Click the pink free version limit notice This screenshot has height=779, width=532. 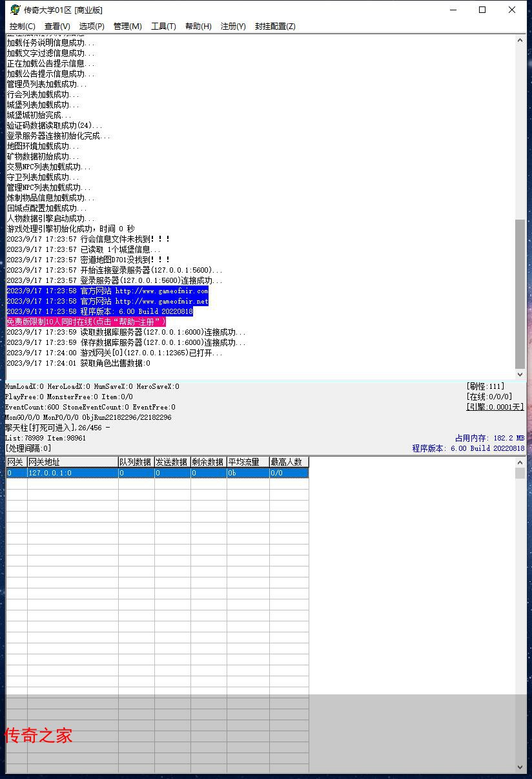coord(86,322)
